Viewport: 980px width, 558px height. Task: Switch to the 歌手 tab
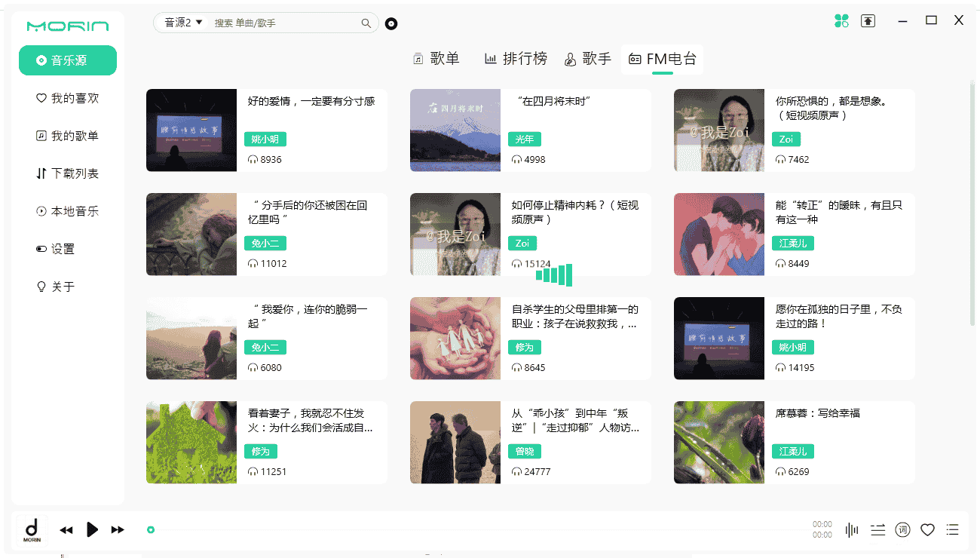coord(588,59)
